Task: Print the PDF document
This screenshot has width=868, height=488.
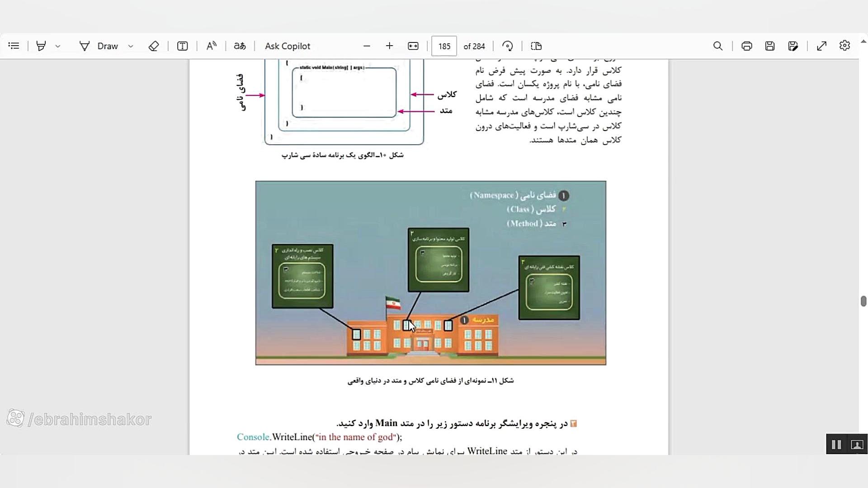Action: click(x=747, y=46)
